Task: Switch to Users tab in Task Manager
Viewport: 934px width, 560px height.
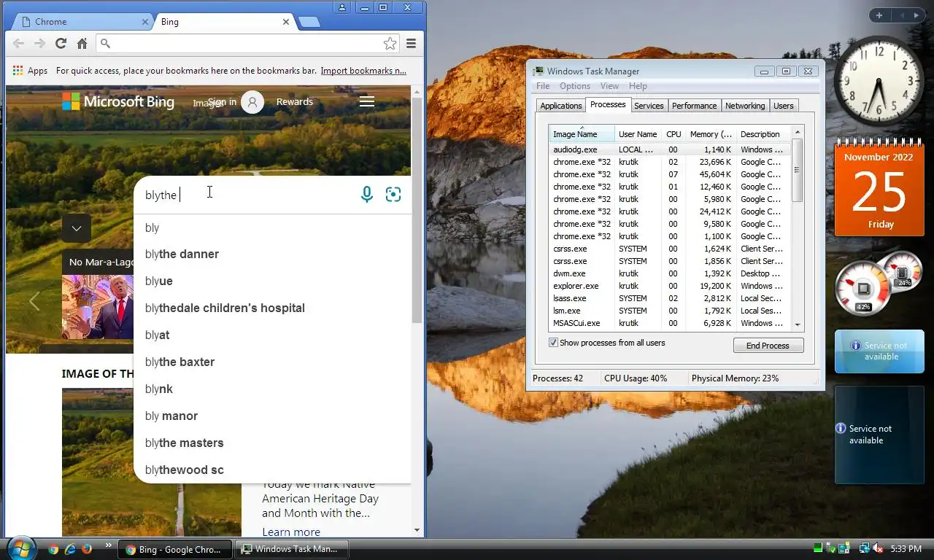Action: point(783,106)
